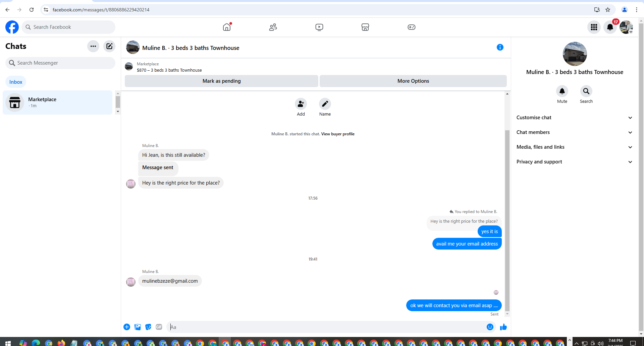Show hidden system tray icons chevron
644x346 pixels.
click(x=576, y=343)
